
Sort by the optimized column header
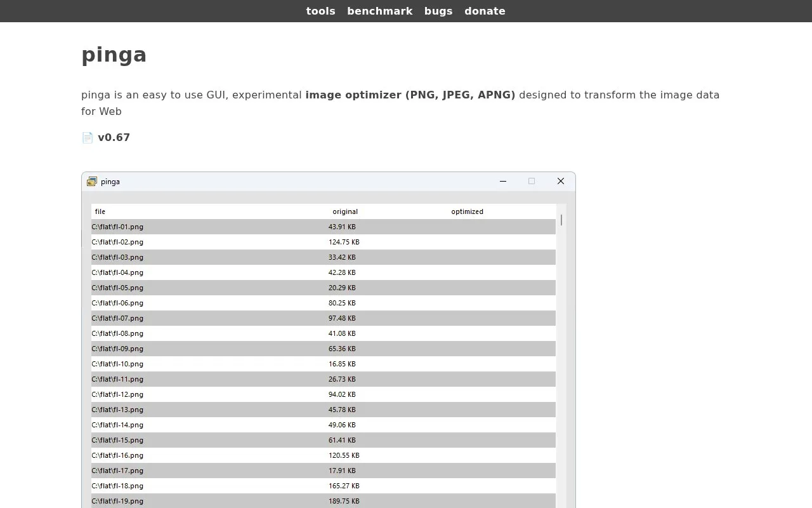pos(468,211)
